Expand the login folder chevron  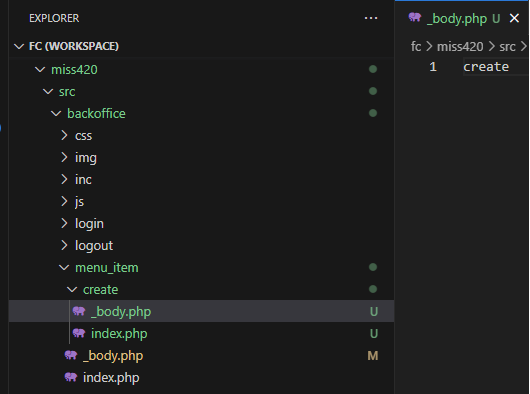64,223
